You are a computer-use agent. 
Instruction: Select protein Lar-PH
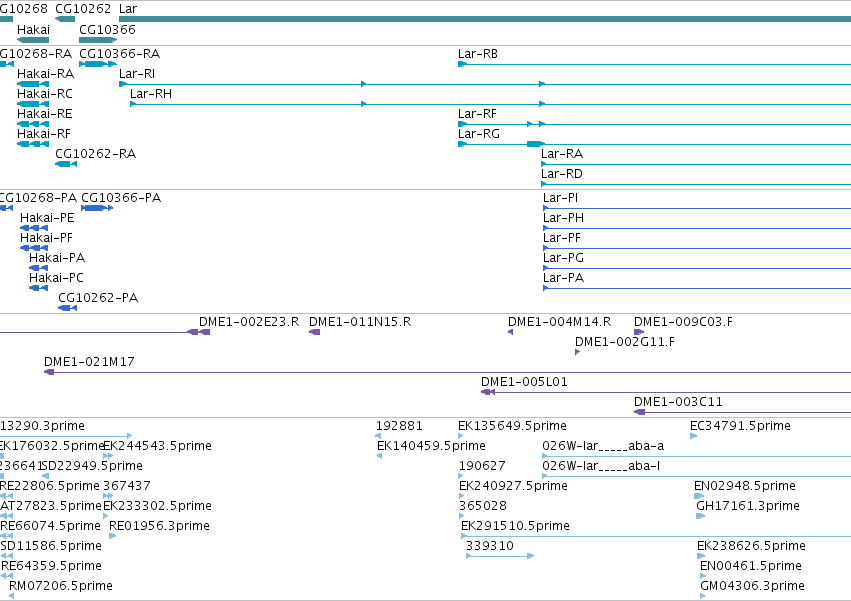563,218
